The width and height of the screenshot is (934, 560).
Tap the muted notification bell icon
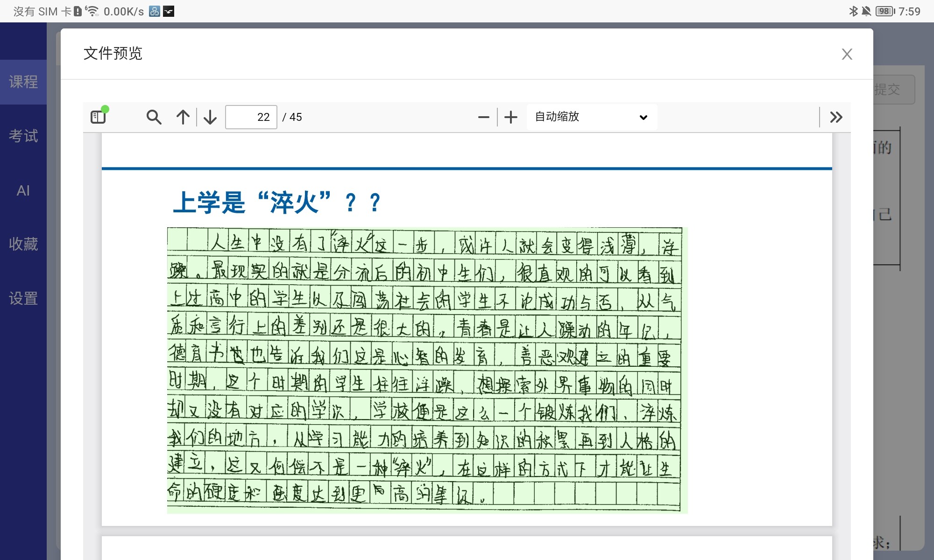click(866, 11)
